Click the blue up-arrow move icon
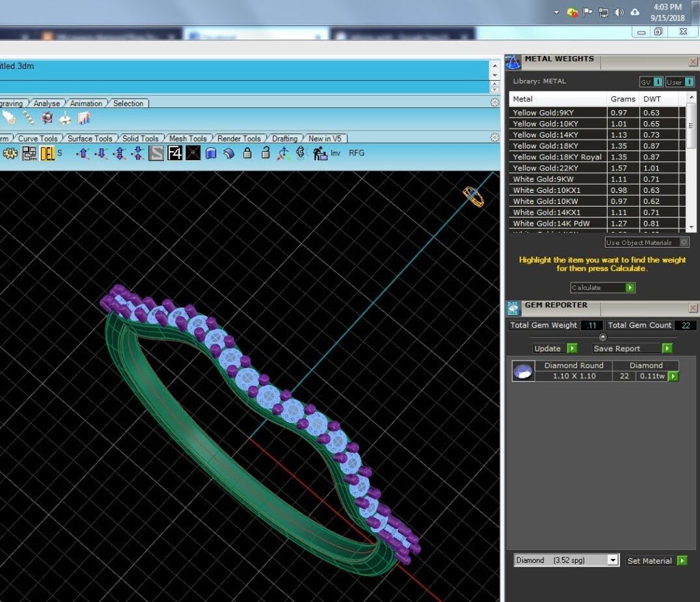 (83, 153)
